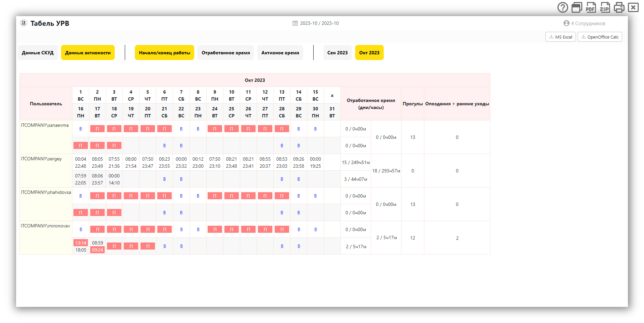Select the Окт 2023 month
This screenshot has height=323, width=644.
pos(369,53)
